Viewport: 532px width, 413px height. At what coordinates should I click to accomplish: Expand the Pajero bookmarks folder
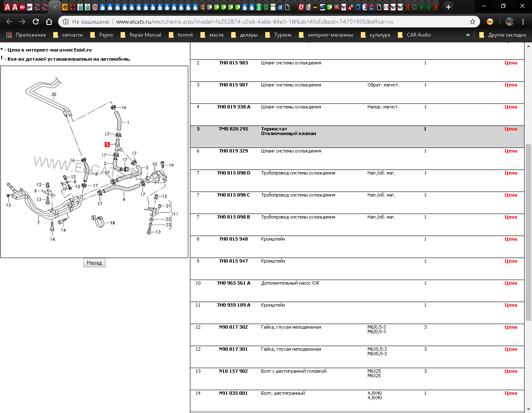click(x=101, y=35)
